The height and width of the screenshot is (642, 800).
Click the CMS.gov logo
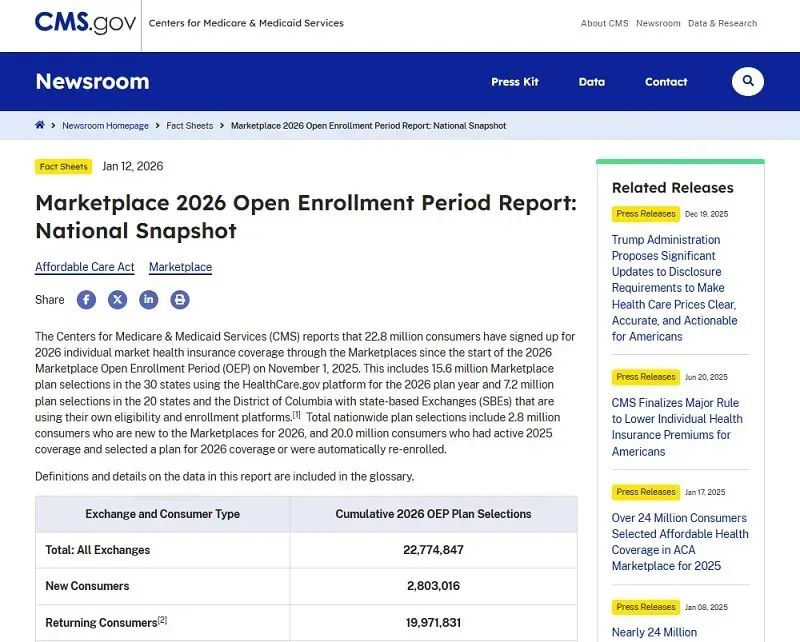pos(85,23)
